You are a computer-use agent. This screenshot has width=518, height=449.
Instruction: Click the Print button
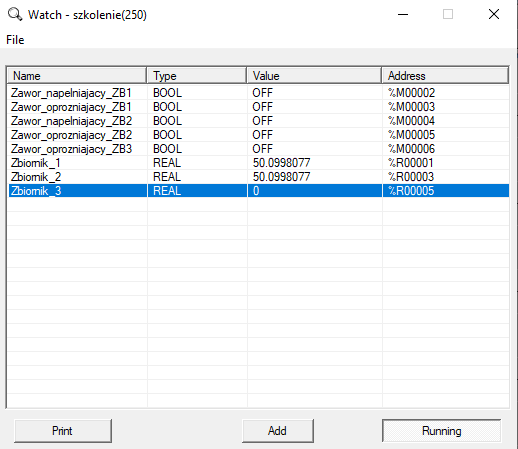pyautogui.click(x=63, y=431)
